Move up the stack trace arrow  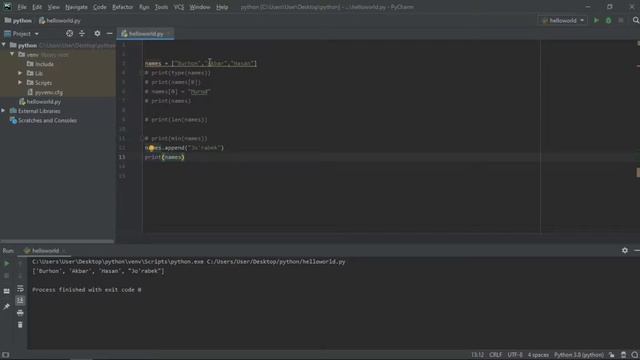tap(20, 264)
